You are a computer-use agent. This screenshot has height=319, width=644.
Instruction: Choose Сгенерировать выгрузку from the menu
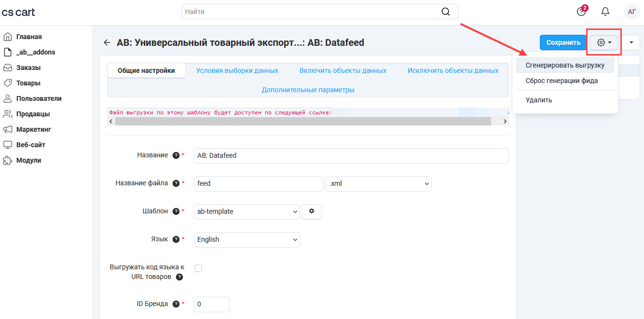point(565,65)
